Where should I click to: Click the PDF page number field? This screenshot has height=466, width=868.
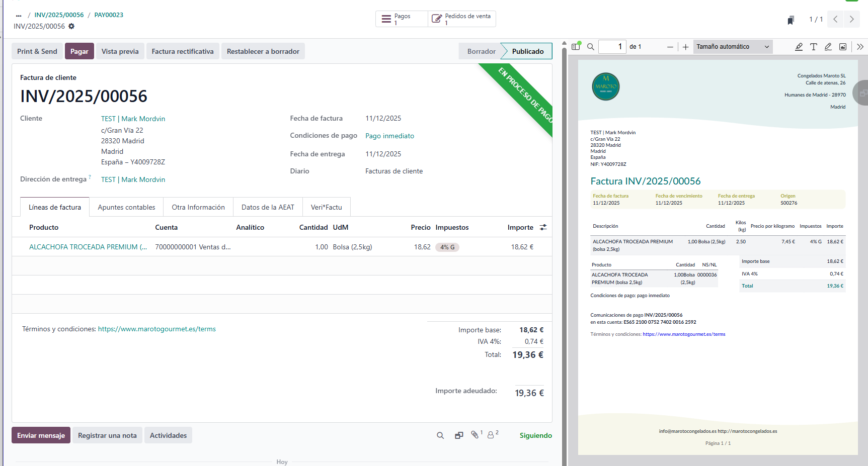pyautogui.click(x=612, y=47)
